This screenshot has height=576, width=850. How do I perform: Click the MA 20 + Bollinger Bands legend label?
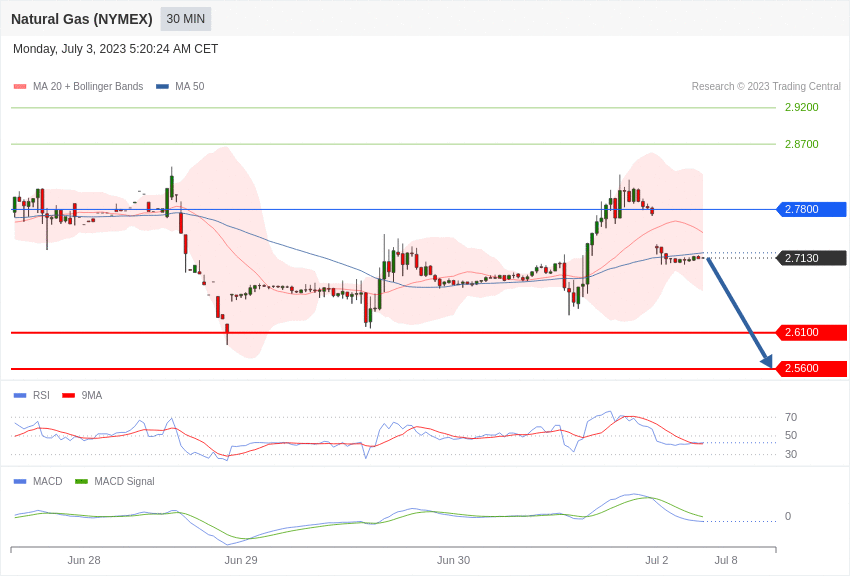click(88, 87)
